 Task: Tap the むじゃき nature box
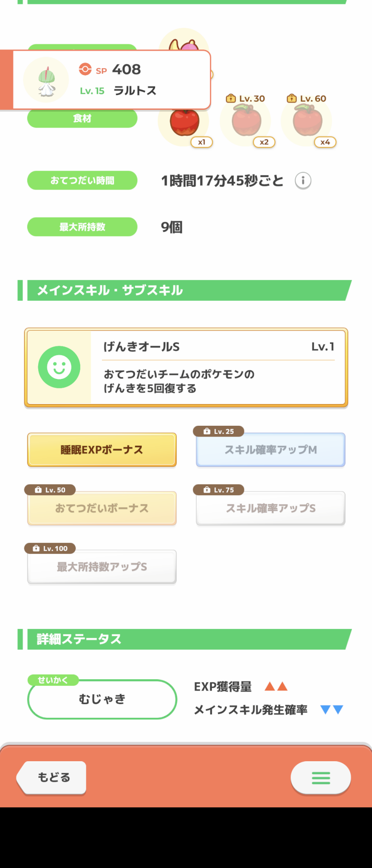coord(102,699)
